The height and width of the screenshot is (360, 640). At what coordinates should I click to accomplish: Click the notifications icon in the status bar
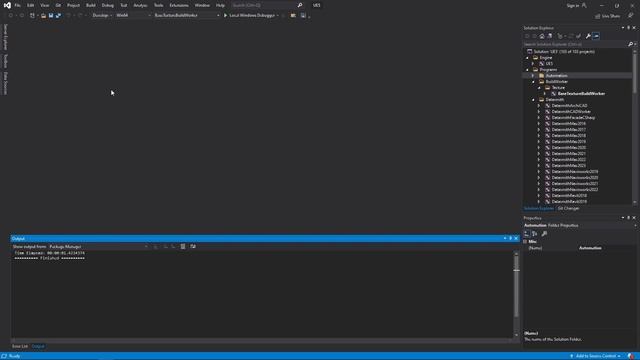pyautogui.click(x=631, y=356)
